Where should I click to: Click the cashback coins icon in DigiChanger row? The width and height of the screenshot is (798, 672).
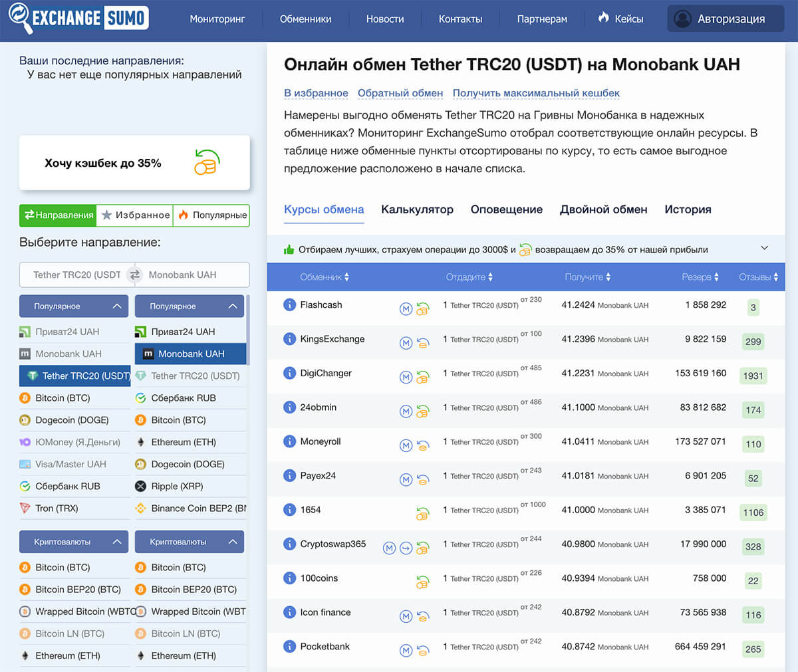click(x=422, y=377)
